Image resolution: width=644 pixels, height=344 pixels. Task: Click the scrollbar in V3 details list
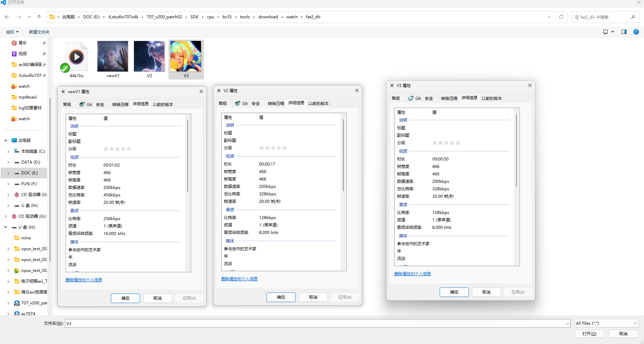(x=516, y=151)
